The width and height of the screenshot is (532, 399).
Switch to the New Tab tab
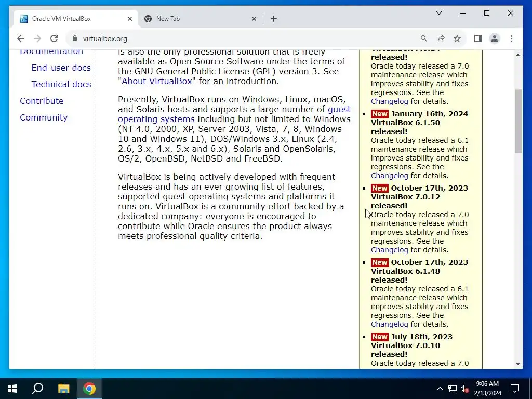[200, 19]
